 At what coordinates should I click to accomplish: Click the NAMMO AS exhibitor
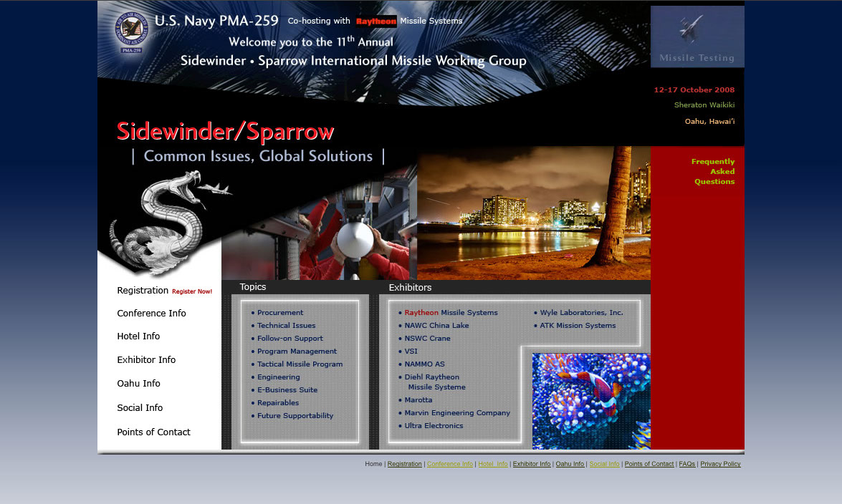[425, 364]
